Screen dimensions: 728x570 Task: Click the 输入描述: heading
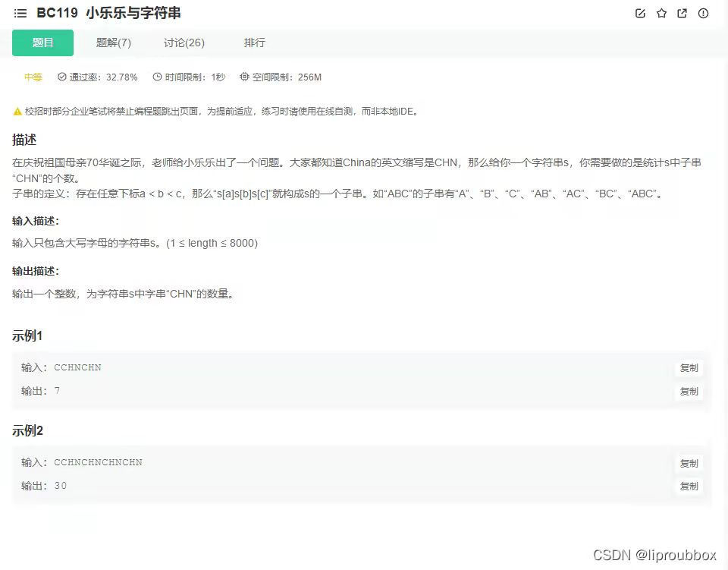pyautogui.click(x=36, y=221)
